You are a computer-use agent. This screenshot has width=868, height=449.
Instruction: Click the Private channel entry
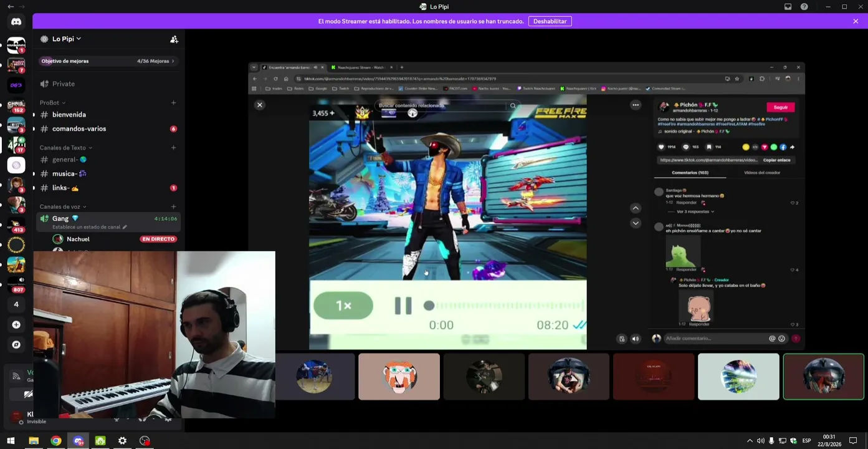pyautogui.click(x=108, y=84)
